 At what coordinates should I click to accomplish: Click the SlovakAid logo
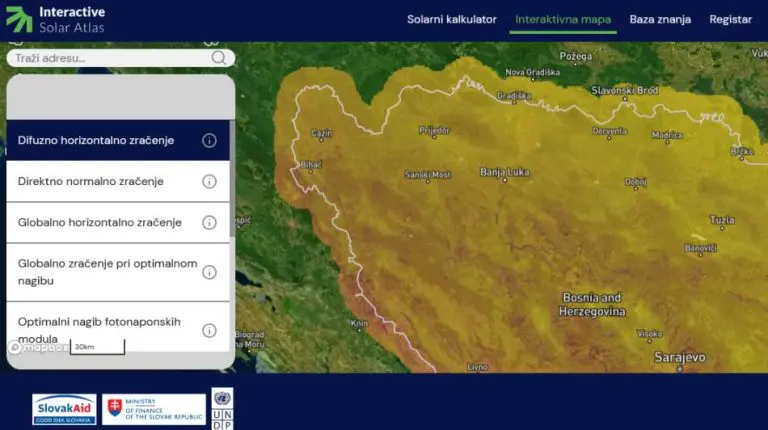click(64, 409)
